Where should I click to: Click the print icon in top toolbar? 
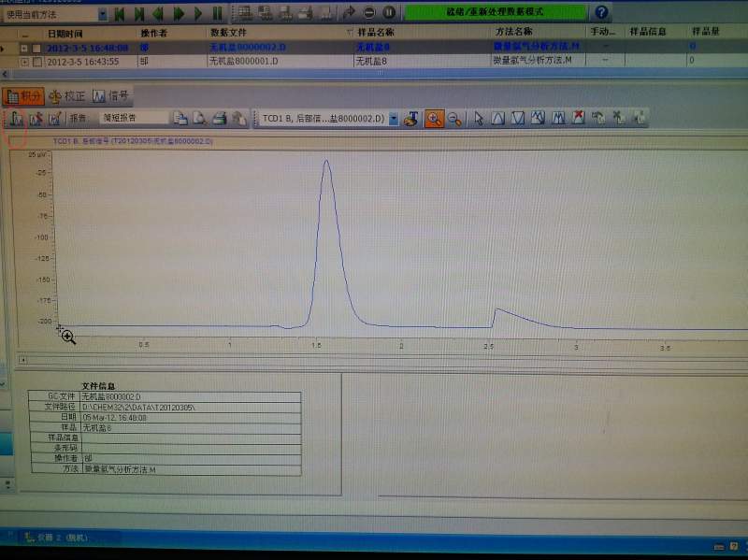pos(306,13)
